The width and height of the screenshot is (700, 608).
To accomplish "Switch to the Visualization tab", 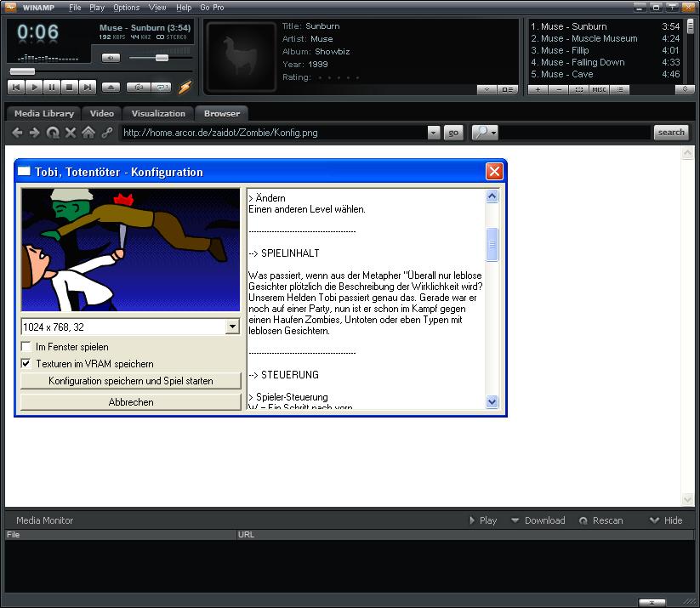I will pyautogui.click(x=158, y=113).
